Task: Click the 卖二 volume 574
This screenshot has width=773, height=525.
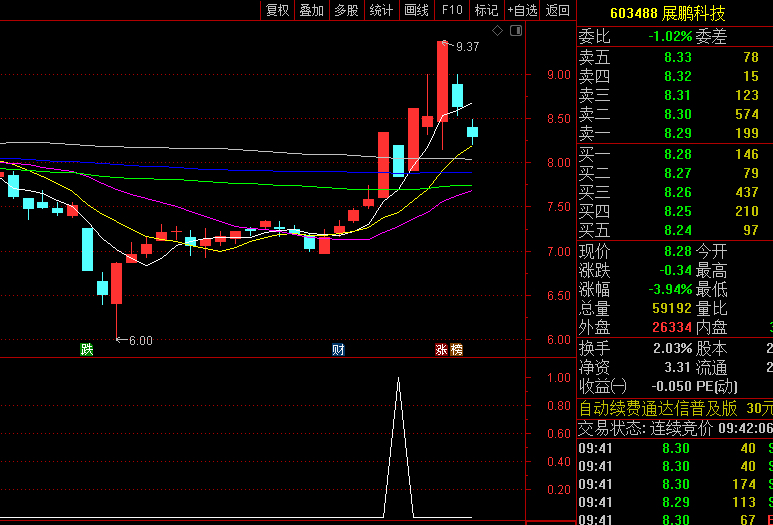Action: click(x=746, y=114)
